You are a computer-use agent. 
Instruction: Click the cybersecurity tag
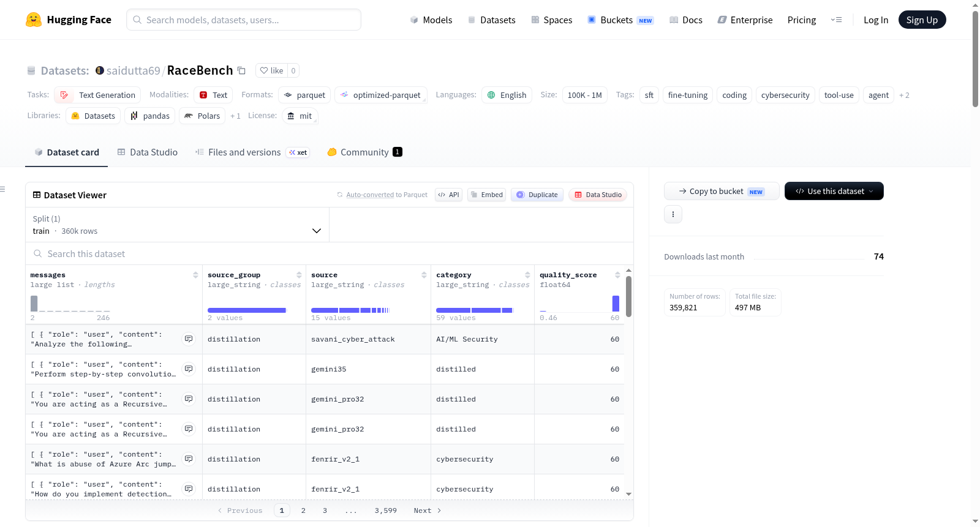[x=785, y=95]
